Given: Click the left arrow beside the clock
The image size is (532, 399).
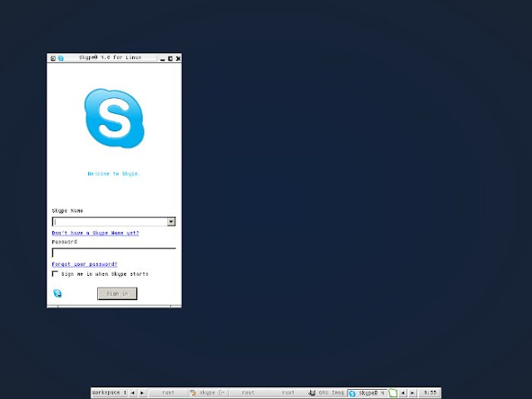Looking at the screenshot, I should tap(402, 393).
